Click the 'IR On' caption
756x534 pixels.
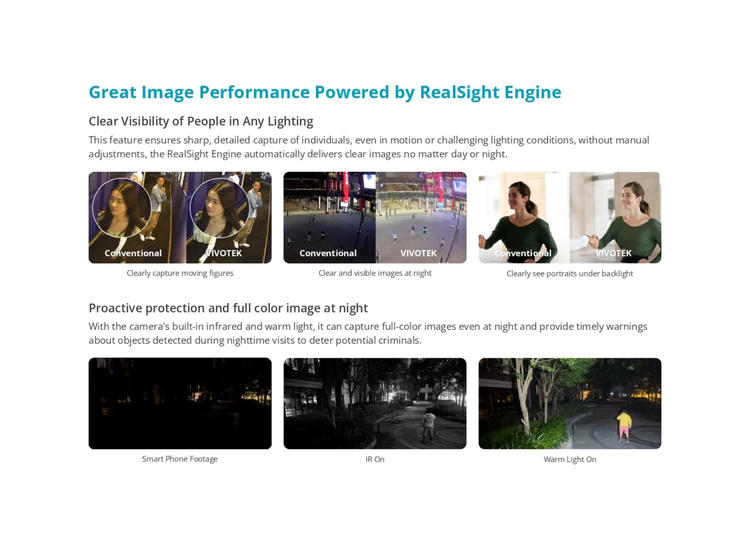click(375, 459)
